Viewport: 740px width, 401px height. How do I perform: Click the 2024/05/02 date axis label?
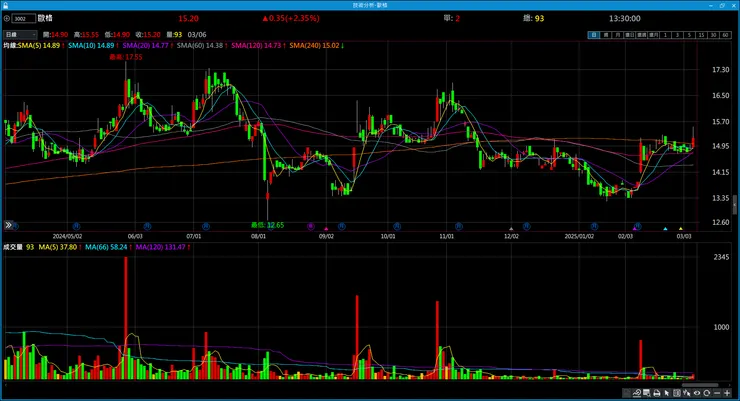tap(67, 236)
